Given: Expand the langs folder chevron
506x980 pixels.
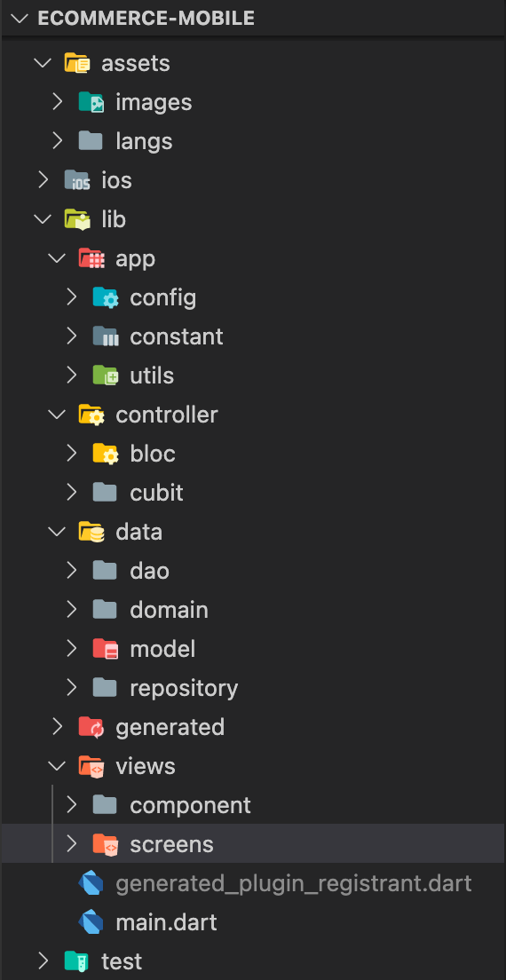Looking at the screenshot, I should point(58,141).
